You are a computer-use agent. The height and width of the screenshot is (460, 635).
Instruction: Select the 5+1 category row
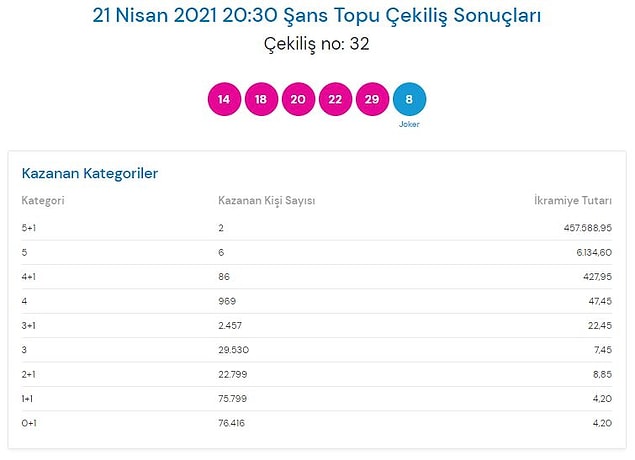[x=317, y=228]
